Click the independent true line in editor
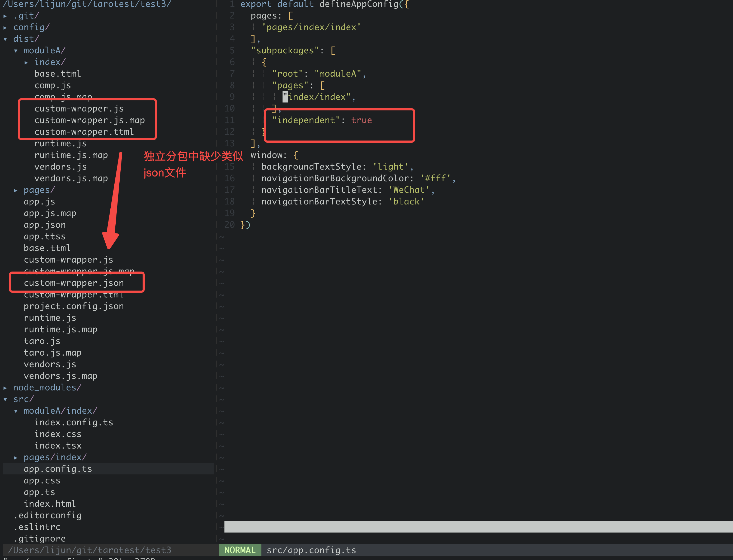The image size is (733, 560). pos(322,120)
